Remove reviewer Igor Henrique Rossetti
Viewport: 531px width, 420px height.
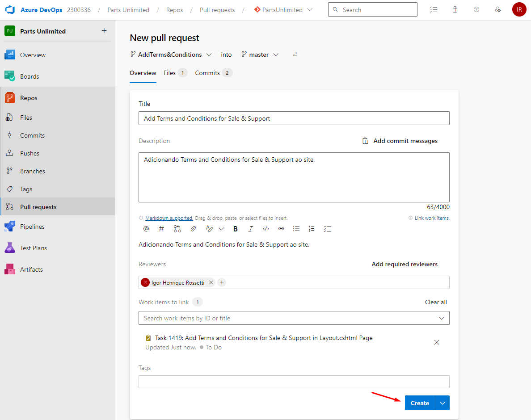coord(211,282)
